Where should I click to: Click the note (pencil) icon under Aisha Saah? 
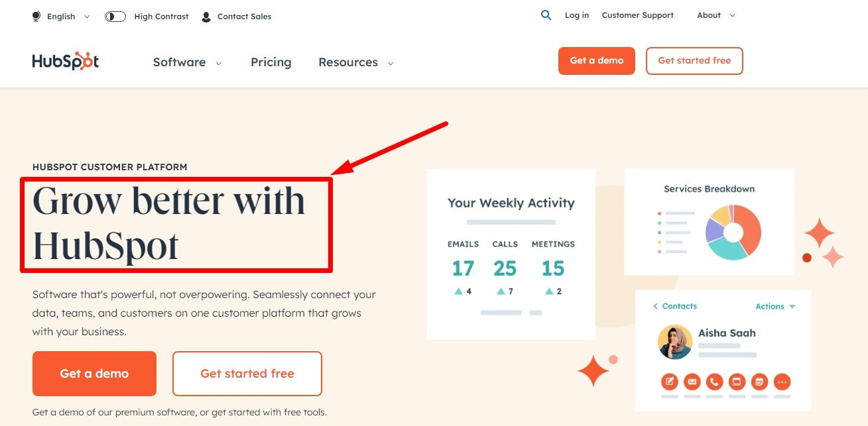(670, 382)
